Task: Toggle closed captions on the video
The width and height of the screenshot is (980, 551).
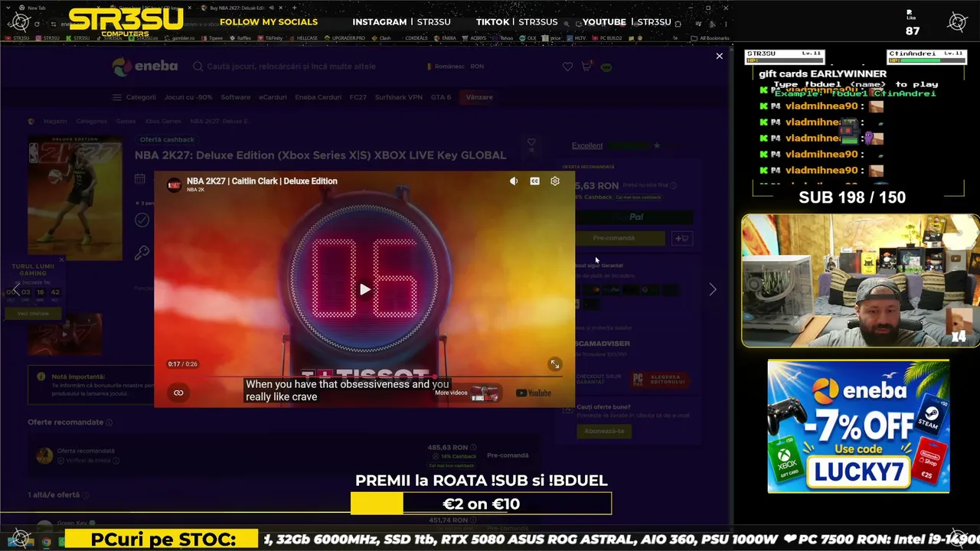Action: click(x=534, y=181)
